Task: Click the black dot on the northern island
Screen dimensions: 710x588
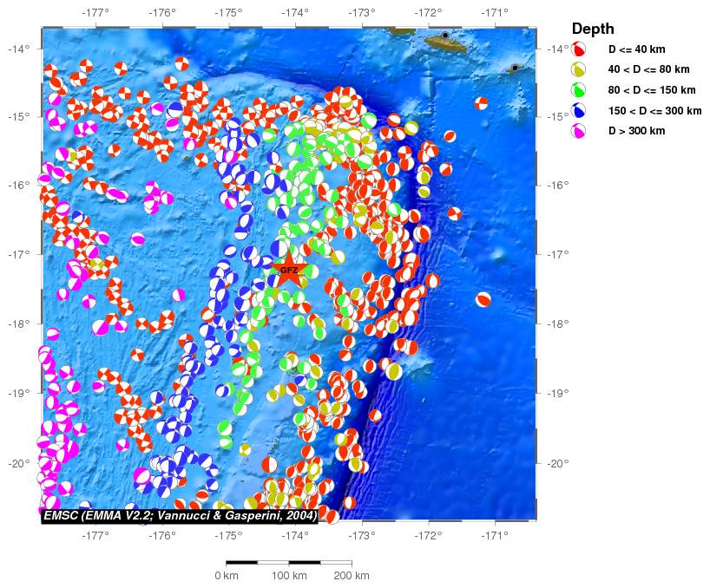Action: pos(445,36)
